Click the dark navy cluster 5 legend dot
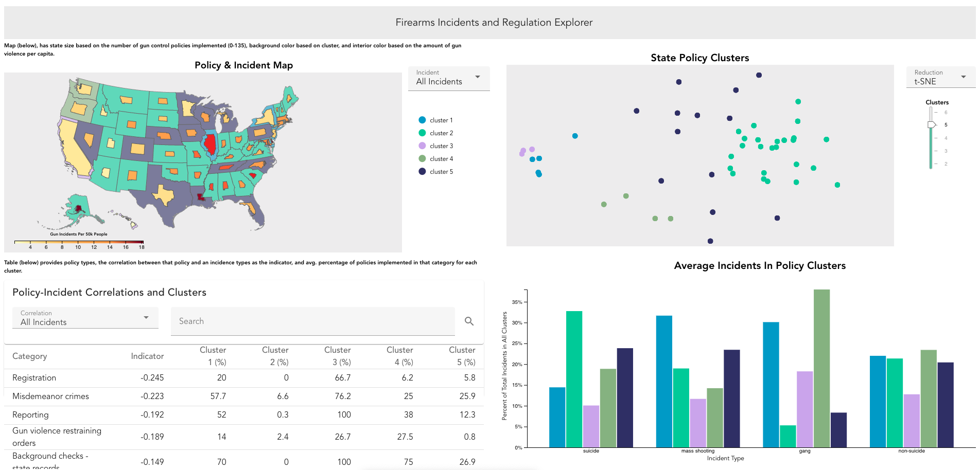Screen dimensions: 980x470 (423, 171)
